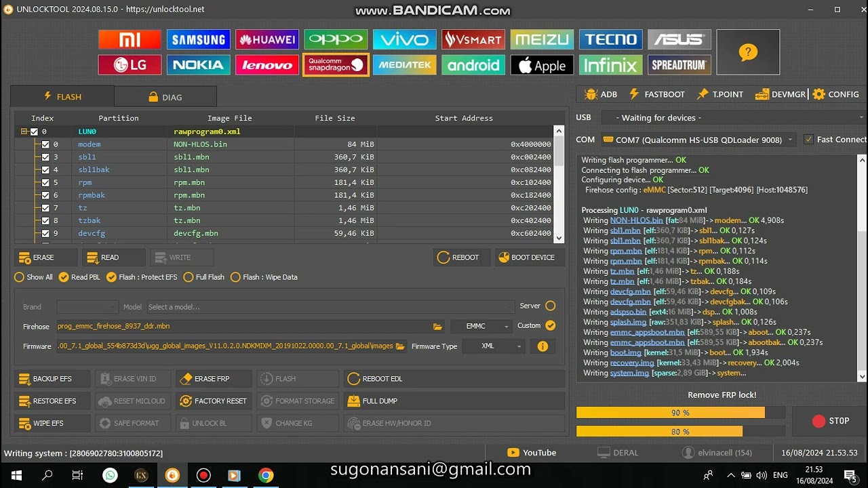The height and width of the screenshot is (488, 868).
Task: Open the firmware type info icon
Action: [x=542, y=346]
